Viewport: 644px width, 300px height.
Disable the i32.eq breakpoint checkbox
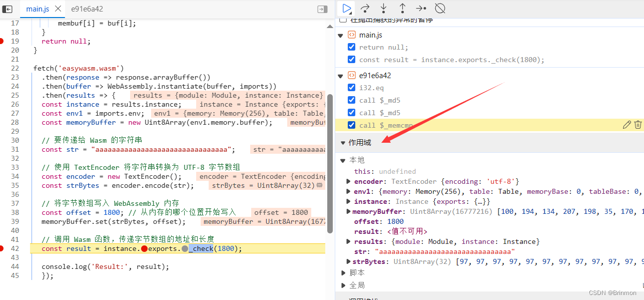[x=351, y=87]
